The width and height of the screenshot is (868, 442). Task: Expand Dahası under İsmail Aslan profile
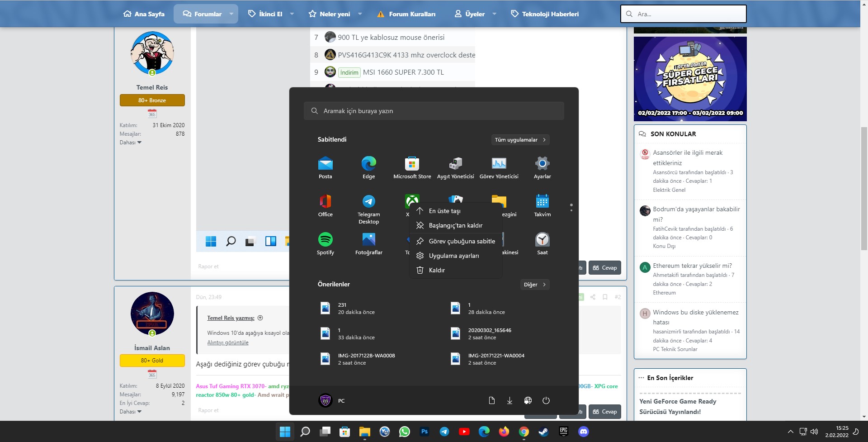[131, 412]
